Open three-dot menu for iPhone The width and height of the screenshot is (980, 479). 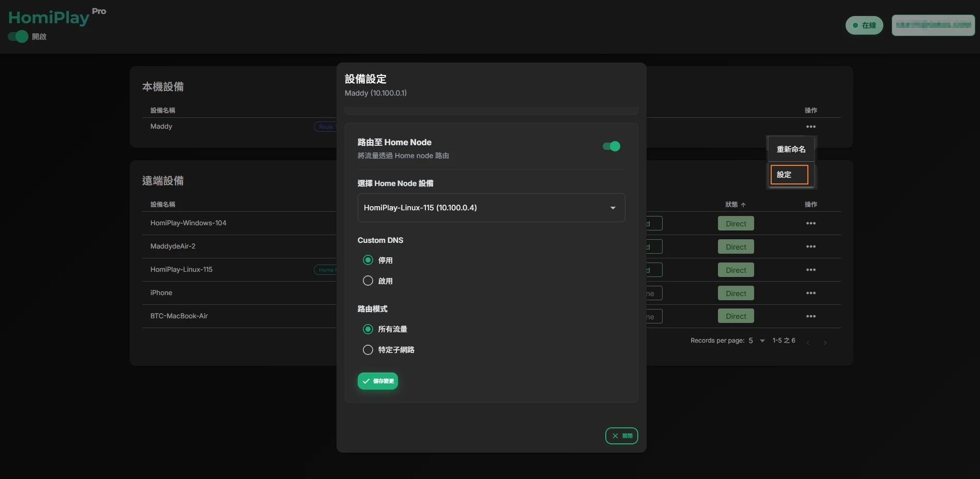[810, 293]
